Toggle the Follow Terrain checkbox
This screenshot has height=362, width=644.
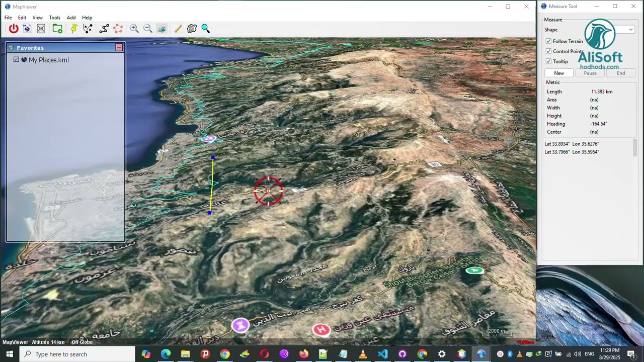[548, 41]
